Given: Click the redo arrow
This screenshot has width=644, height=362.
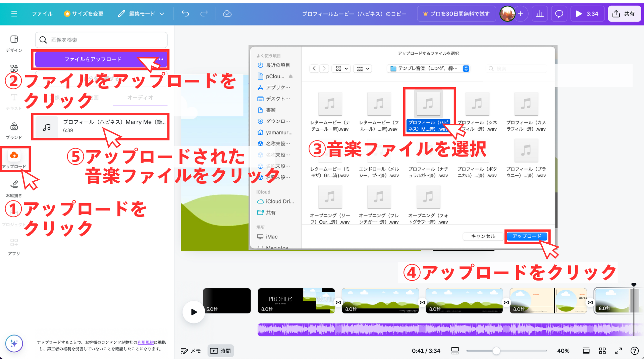Looking at the screenshot, I should coord(204,14).
